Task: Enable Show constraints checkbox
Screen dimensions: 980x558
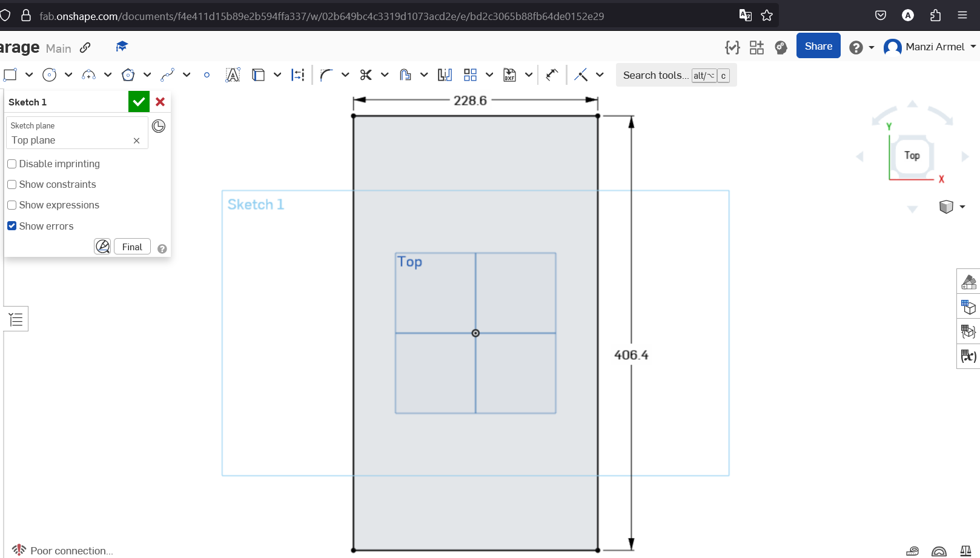Action: (x=12, y=185)
